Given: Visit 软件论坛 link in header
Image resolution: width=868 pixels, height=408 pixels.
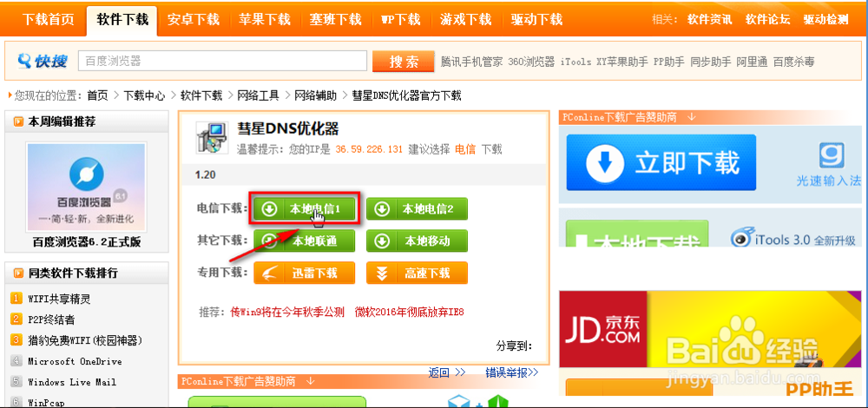Looking at the screenshot, I should point(768,20).
